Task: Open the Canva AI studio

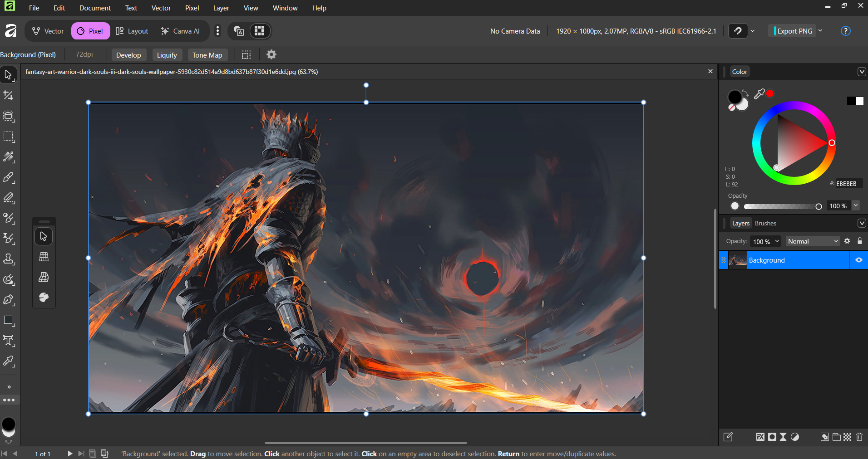Action: [180, 31]
